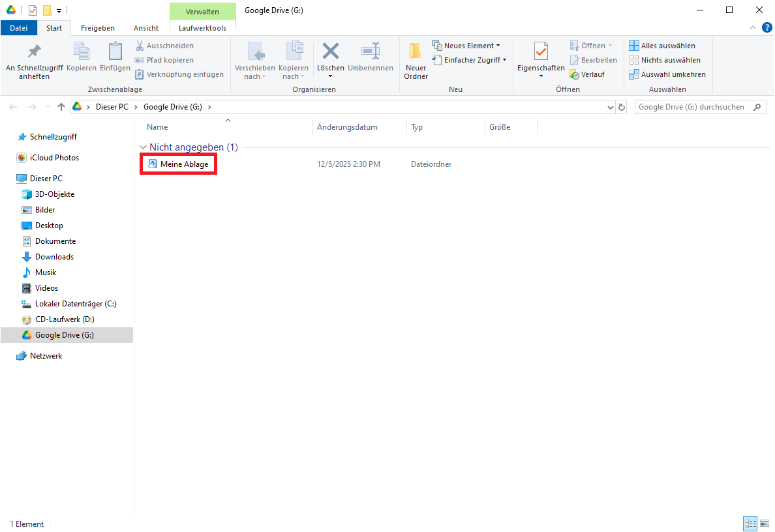Click the Google Drive search field
The width and height of the screenshot is (775, 532).
coord(691,107)
